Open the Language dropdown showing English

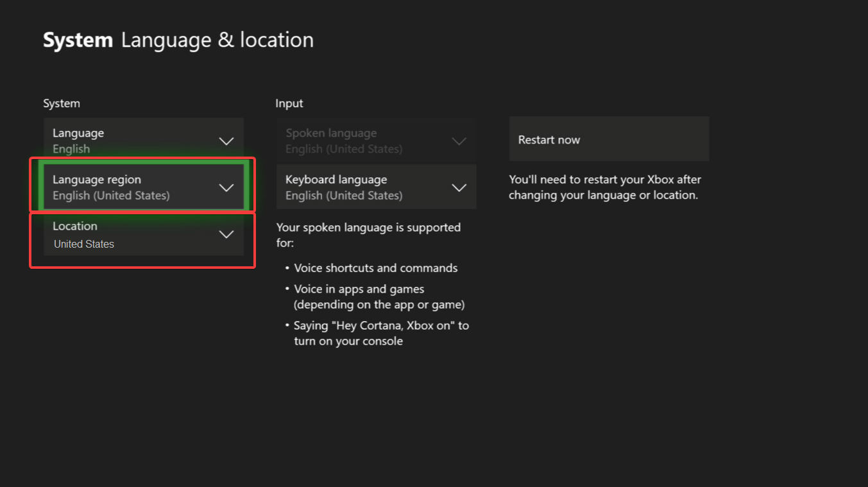click(144, 141)
